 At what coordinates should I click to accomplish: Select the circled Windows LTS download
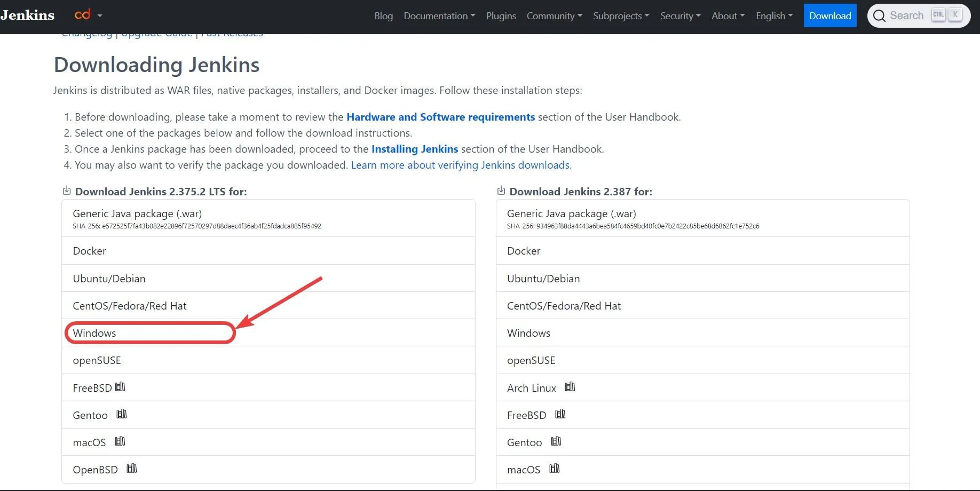pyautogui.click(x=94, y=332)
